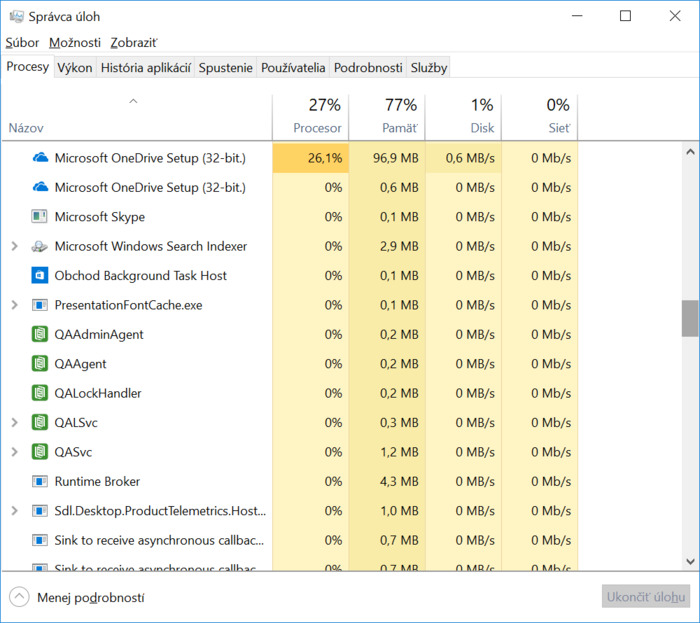Switch to the Výkon tab
The height and width of the screenshot is (623, 700).
coord(75,68)
